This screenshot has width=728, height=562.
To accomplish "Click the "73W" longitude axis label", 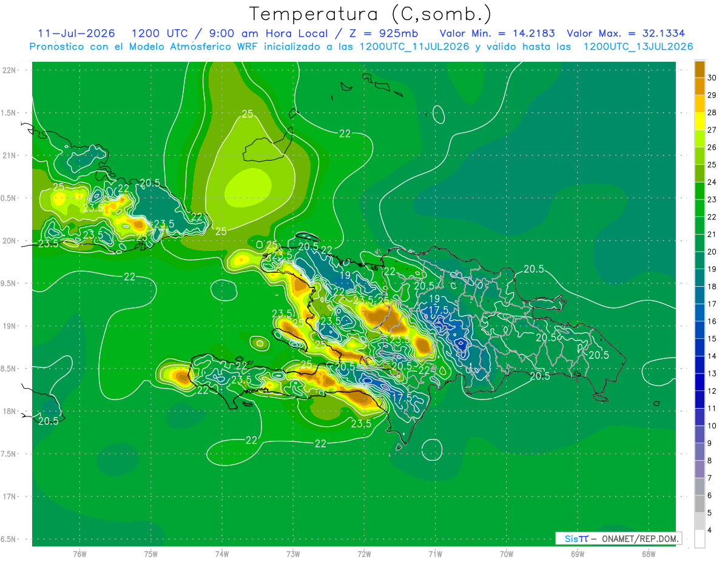I will [x=293, y=554].
